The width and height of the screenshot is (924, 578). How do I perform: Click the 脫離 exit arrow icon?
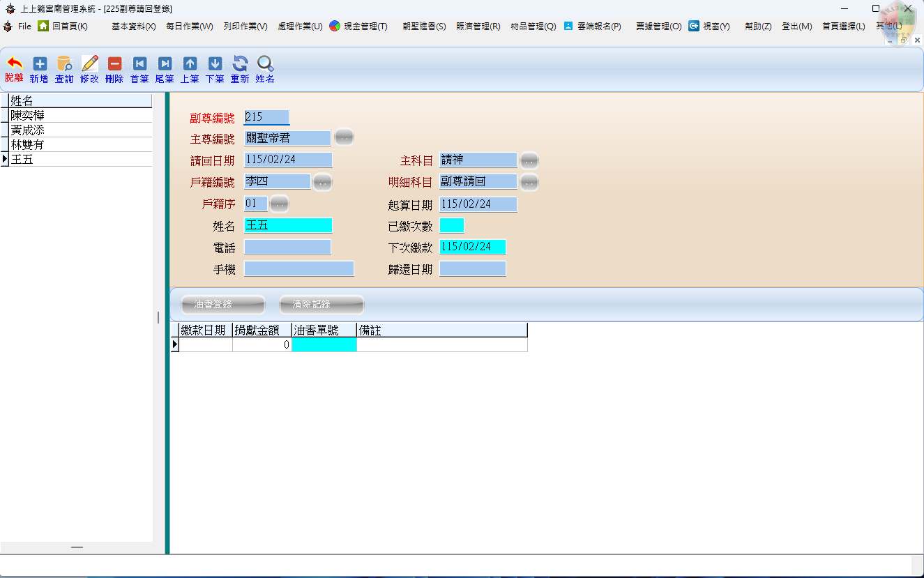(14, 64)
